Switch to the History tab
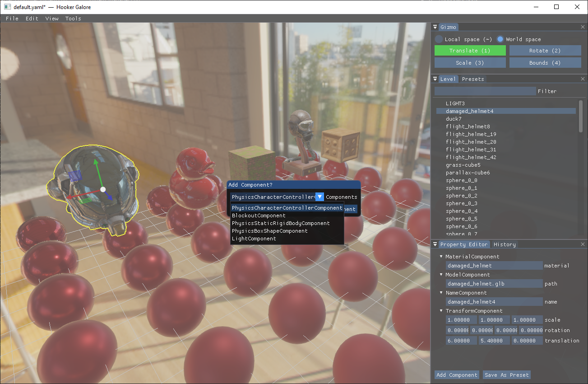 505,244
